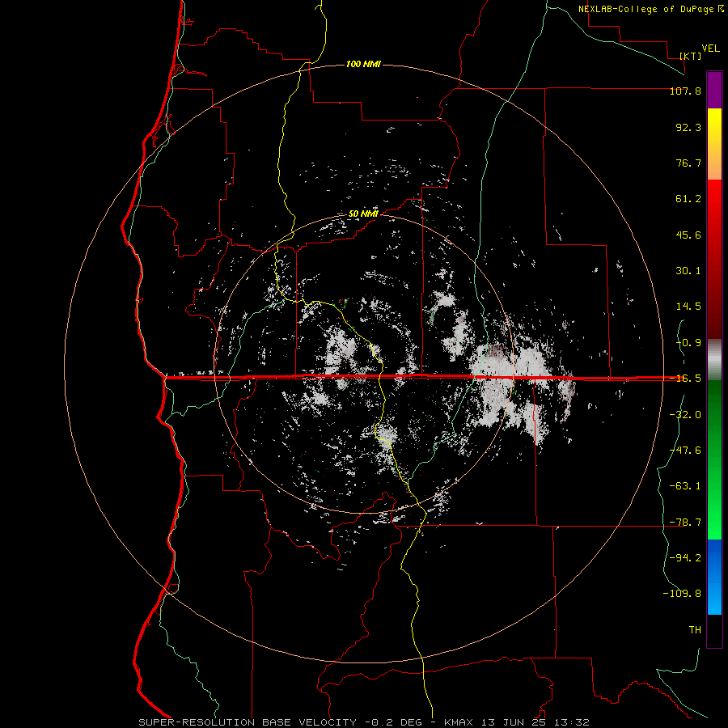Pick the blue segment of velocity color bar
This screenshot has height=728, width=728.
point(714,577)
